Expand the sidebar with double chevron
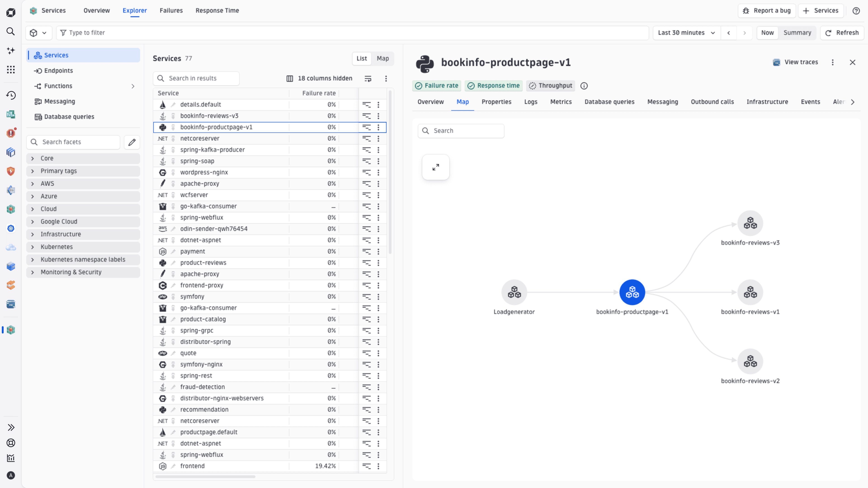Viewport: 868px width, 488px height. (x=11, y=427)
